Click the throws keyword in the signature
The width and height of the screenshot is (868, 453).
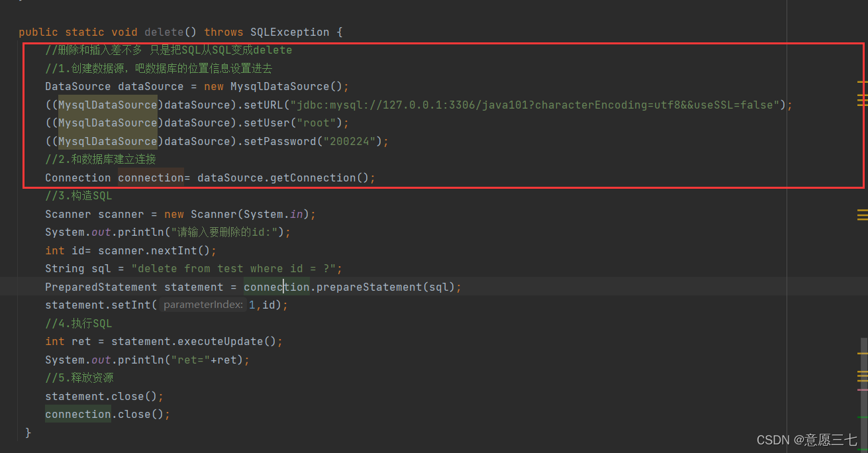coord(223,32)
